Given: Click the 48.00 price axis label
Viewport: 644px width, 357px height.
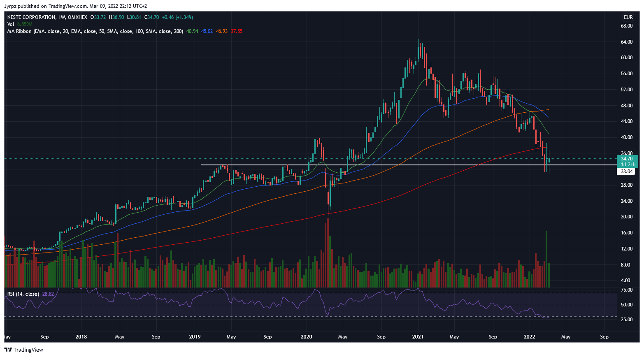Looking at the screenshot, I should 627,106.
